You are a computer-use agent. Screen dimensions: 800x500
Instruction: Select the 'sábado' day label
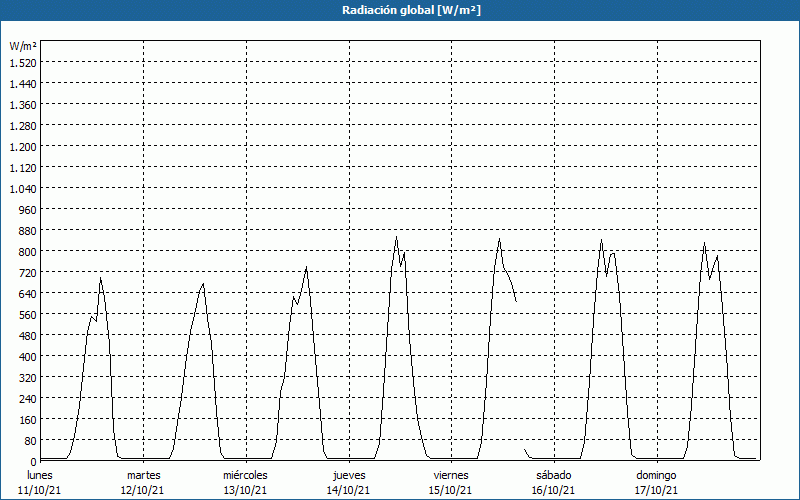[553, 475]
